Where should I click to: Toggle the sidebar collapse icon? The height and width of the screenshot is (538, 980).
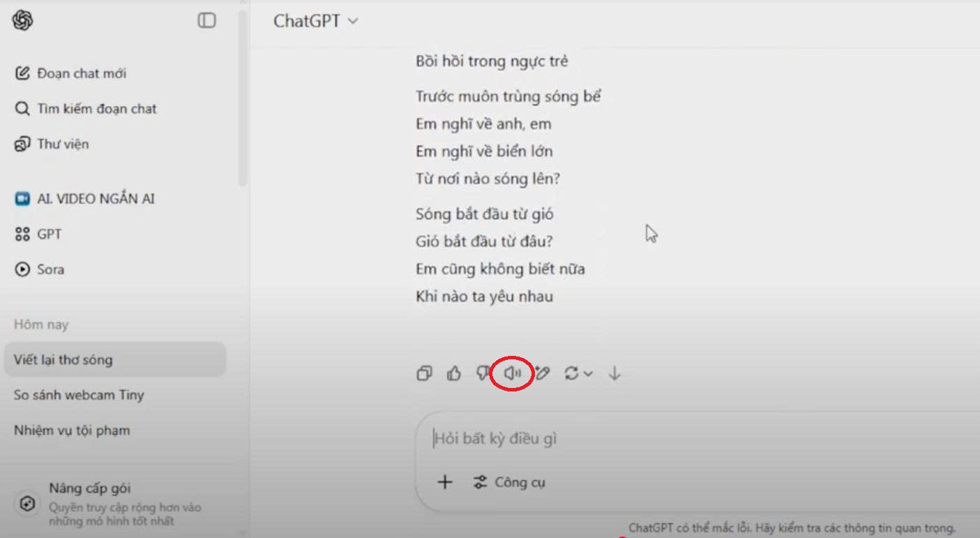pos(207,21)
